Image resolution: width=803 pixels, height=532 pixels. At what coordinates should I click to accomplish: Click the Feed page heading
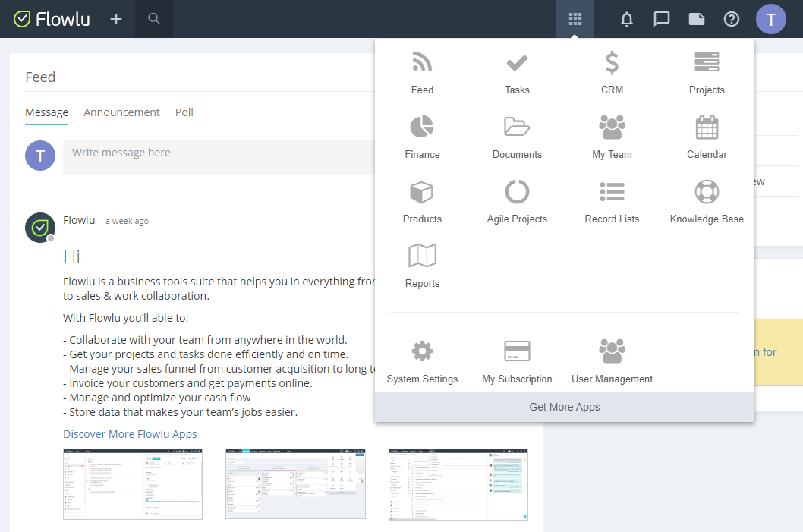[40, 77]
